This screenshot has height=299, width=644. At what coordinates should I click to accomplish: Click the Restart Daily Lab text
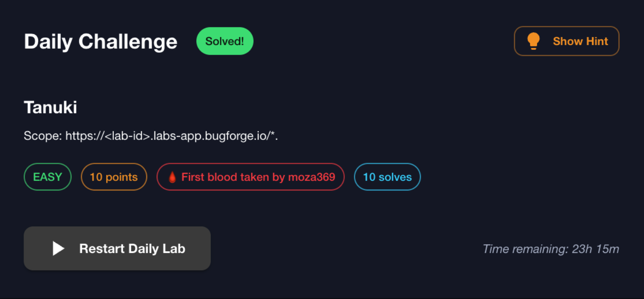pos(132,248)
